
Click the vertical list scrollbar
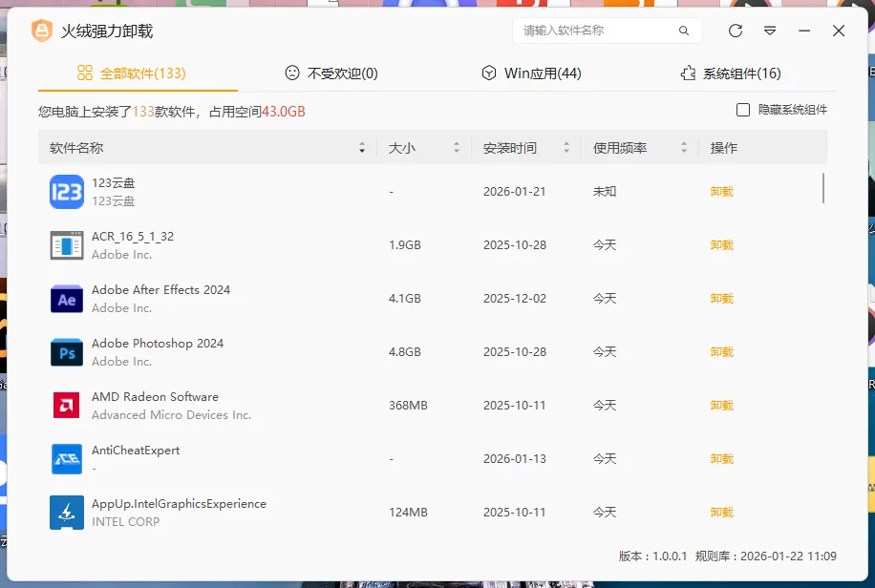coord(823,188)
